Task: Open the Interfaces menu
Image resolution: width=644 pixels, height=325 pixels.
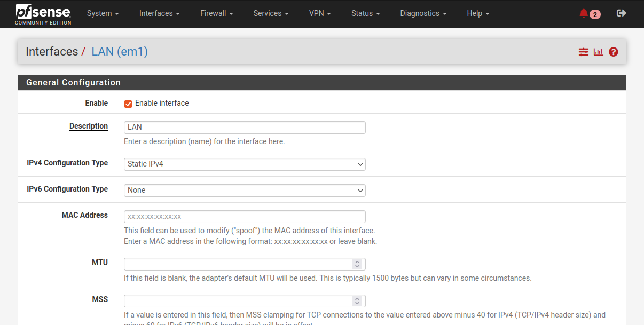Action: [159, 13]
